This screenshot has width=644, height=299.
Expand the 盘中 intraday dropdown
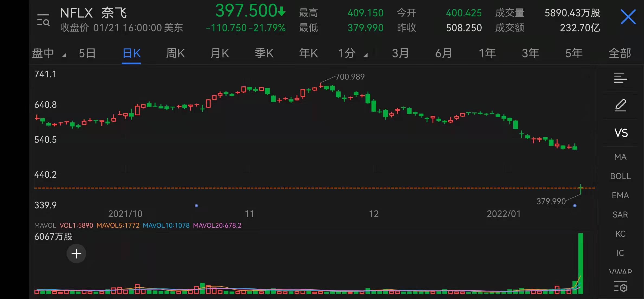coord(49,53)
